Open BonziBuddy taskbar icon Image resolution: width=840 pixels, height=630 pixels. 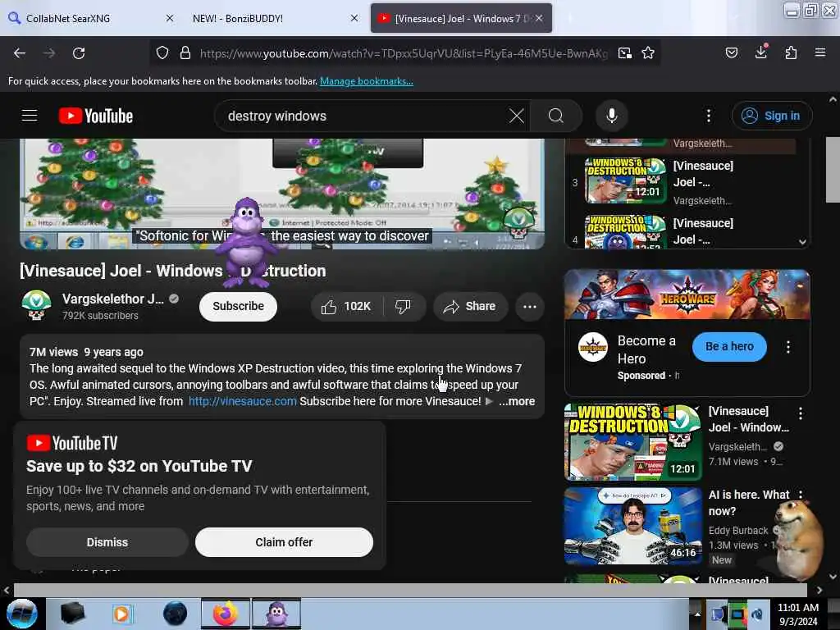click(x=276, y=614)
